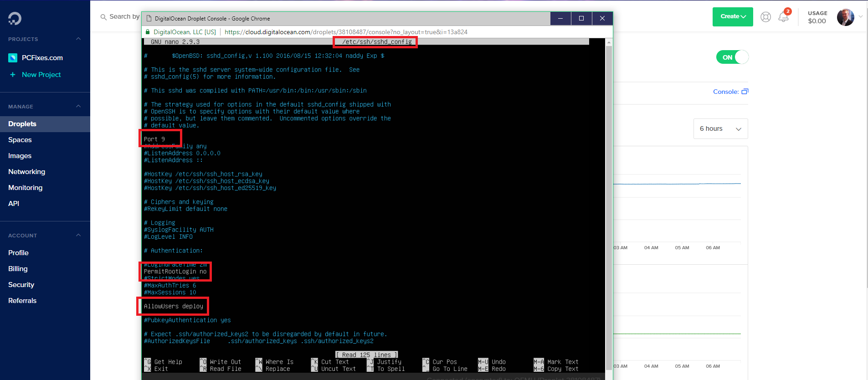Viewport: 868px width, 380px height.
Task: Click the '#MaxAuthTries 6' line
Action: click(170, 286)
